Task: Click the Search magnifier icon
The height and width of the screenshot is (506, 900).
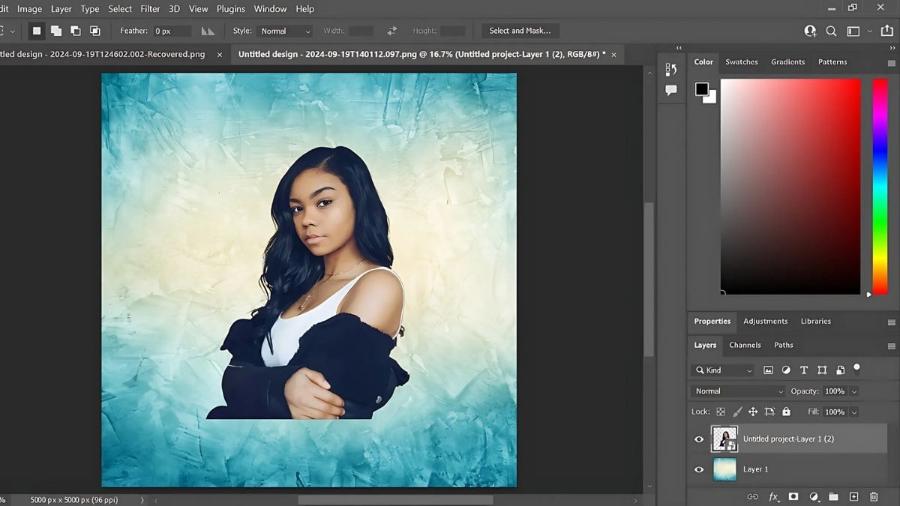Action: [x=831, y=31]
